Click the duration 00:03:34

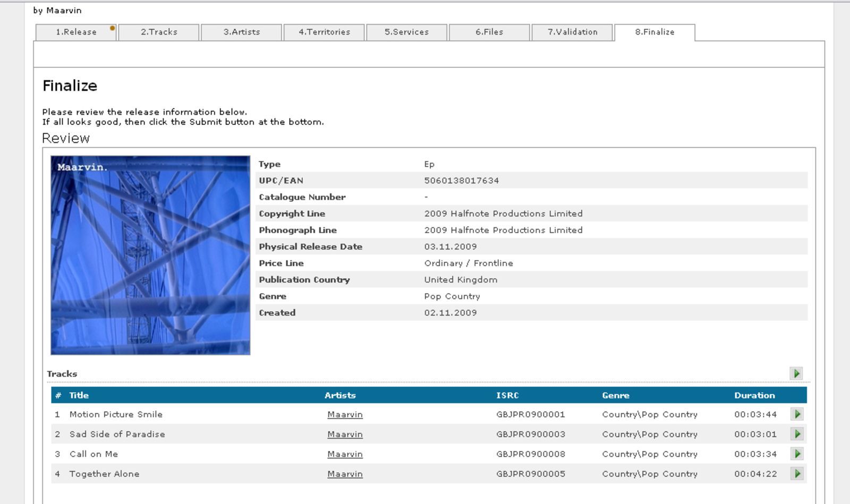(x=755, y=454)
